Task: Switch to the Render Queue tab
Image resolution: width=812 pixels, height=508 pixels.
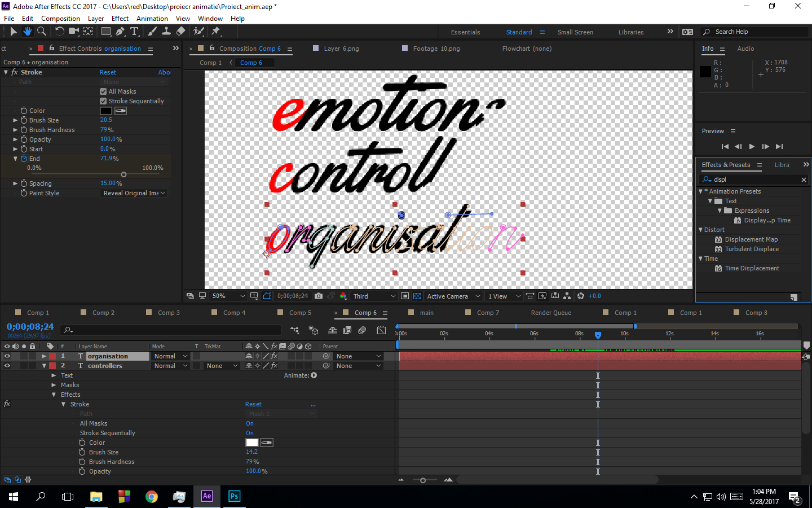Action: pyautogui.click(x=550, y=313)
